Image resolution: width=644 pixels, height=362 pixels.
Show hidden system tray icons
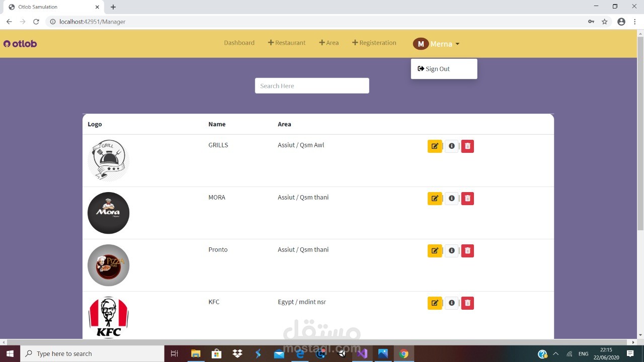(555, 353)
